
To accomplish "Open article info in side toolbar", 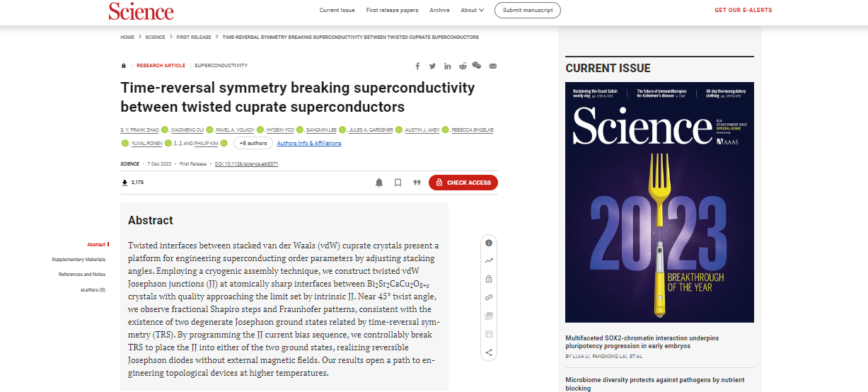I will pyautogui.click(x=489, y=243).
